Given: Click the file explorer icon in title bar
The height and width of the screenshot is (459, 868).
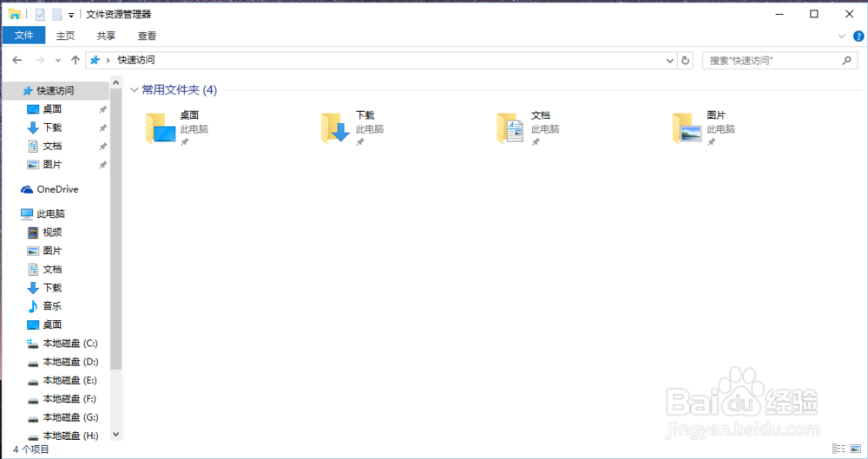Looking at the screenshot, I should pos(15,15).
